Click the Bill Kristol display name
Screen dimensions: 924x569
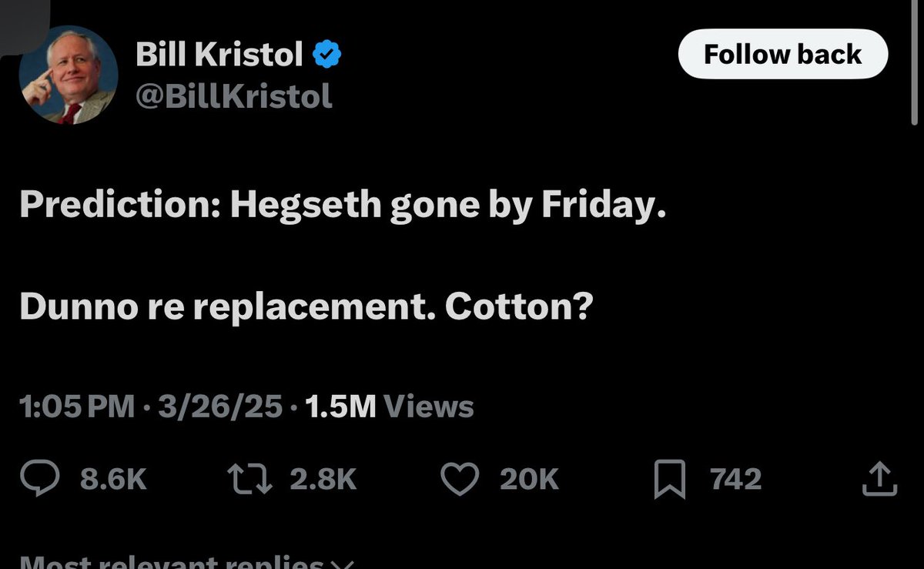[x=219, y=54]
